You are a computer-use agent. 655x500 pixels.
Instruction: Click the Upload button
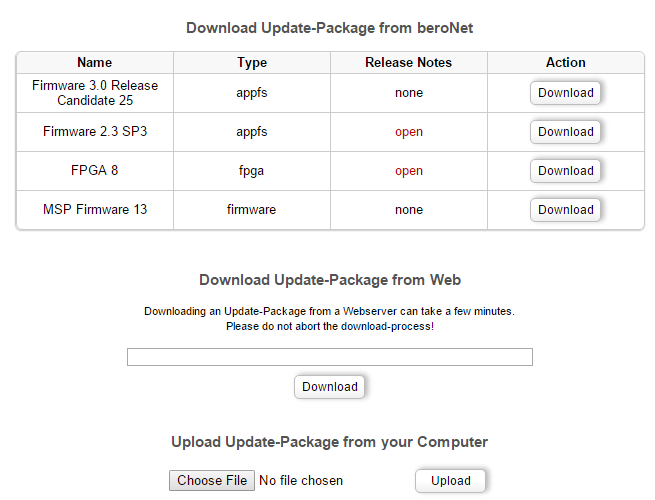click(450, 481)
